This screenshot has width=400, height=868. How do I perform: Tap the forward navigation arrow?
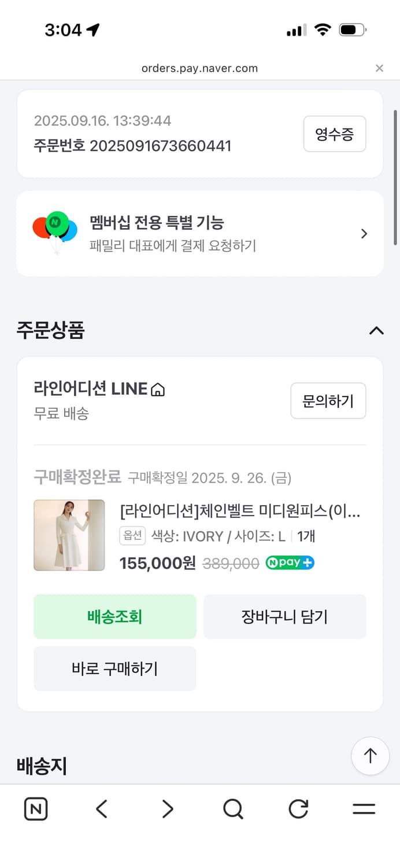pos(166,809)
